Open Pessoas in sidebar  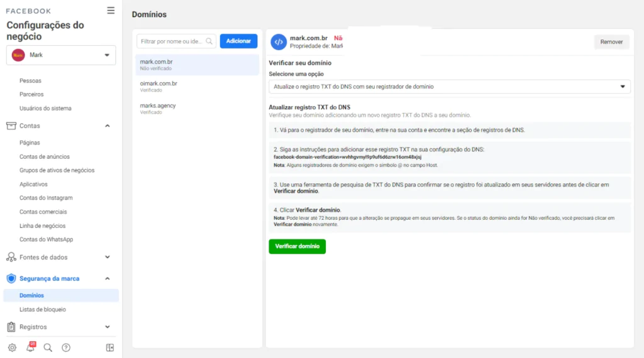(x=30, y=81)
